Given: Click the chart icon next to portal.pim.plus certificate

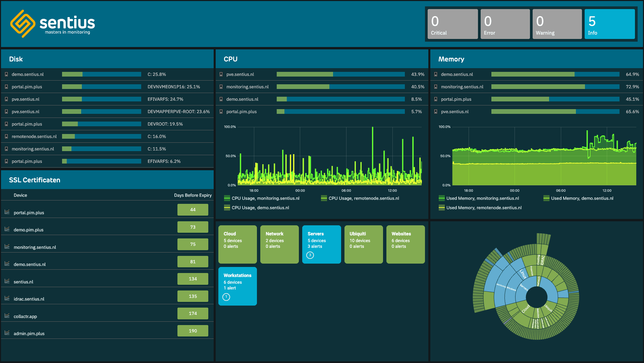Looking at the screenshot, I should [7, 212].
